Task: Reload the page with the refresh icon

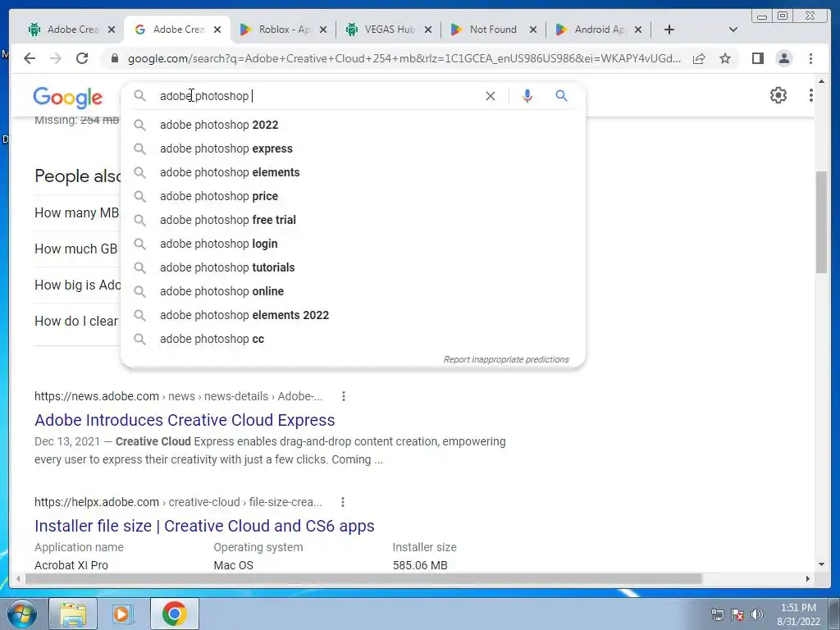Action: 82,58
